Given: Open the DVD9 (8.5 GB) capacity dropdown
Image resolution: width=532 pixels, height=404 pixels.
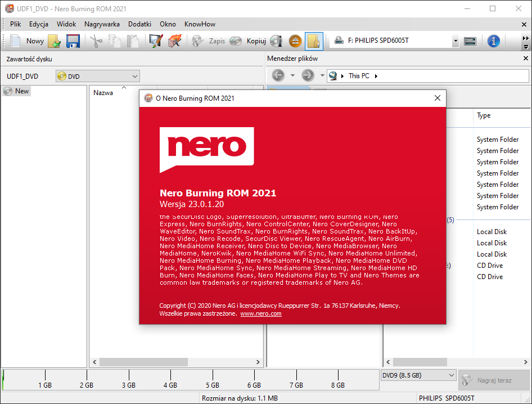Looking at the screenshot, I should point(418,375).
